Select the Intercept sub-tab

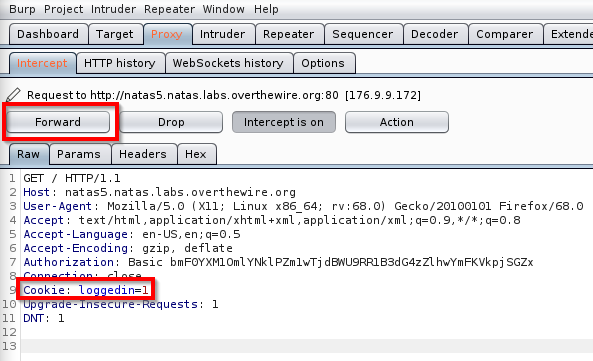point(42,63)
